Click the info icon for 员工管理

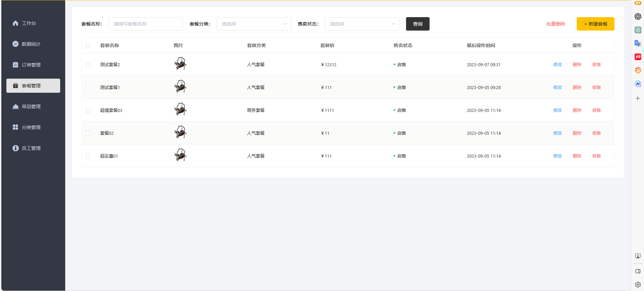15,148
